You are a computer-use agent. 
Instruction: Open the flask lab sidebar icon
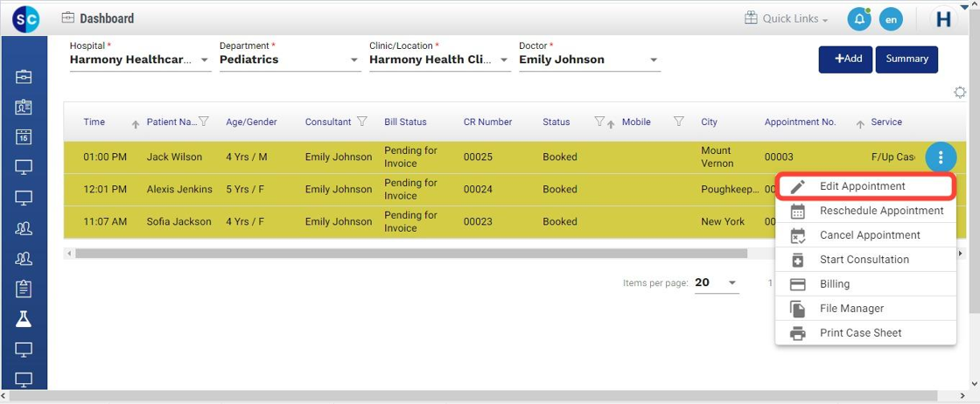[x=23, y=319]
